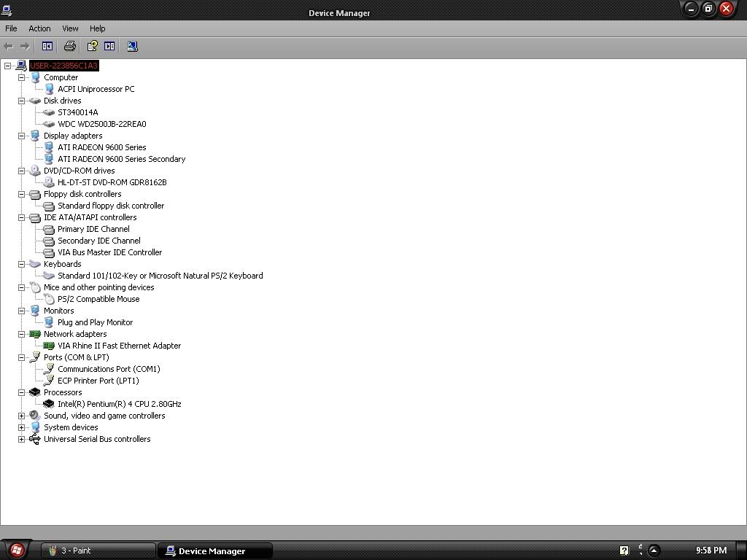The image size is (747, 560).
Task: Open the Help menu
Action: coord(97,28)
